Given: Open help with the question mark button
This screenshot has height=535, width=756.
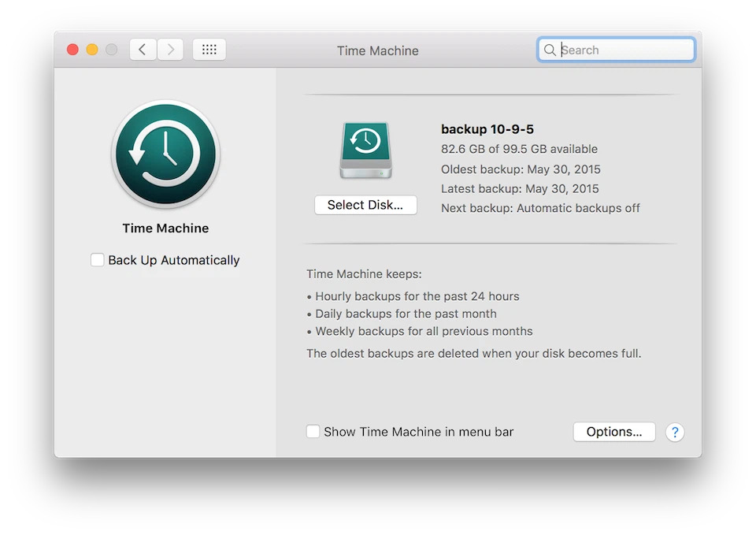Looking at the screenshot, I should click(x=675, y=432).
